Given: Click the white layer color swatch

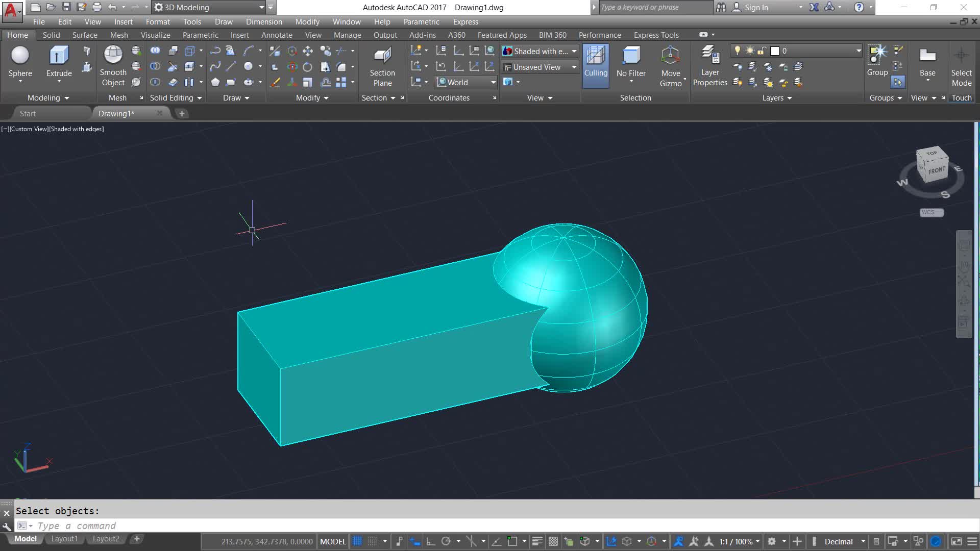Looking at the screenshot, I should (774, 51).
